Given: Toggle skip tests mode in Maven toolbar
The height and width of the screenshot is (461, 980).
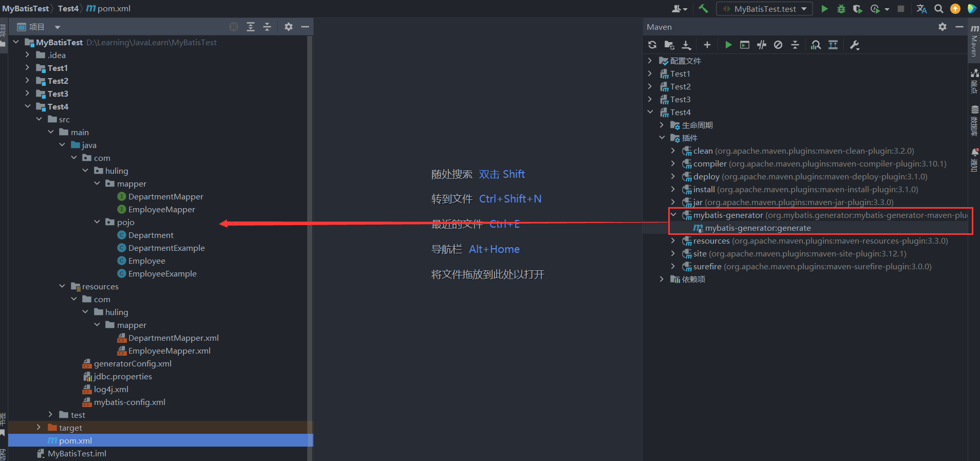Looking at the screenshot, I should [778, 45].
